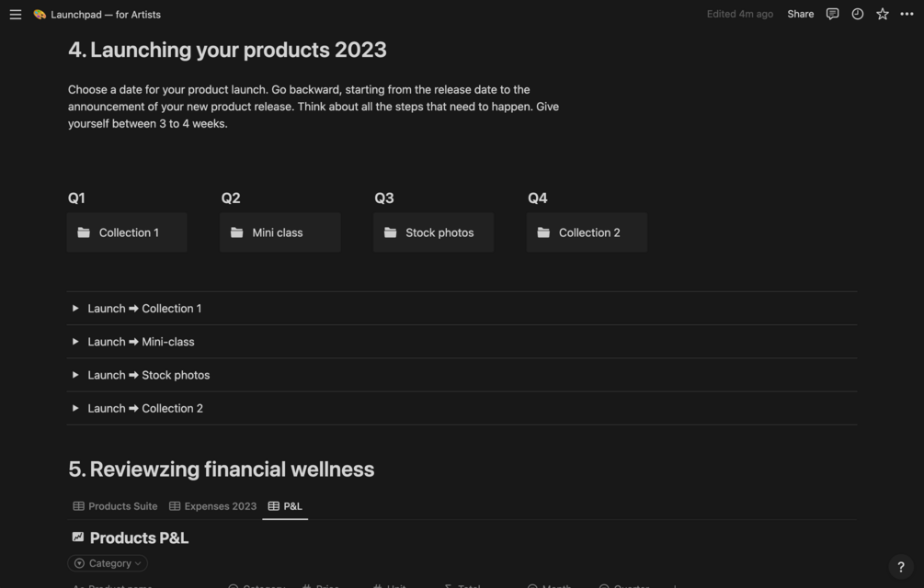Open the comments panel icon

point(832,14)
